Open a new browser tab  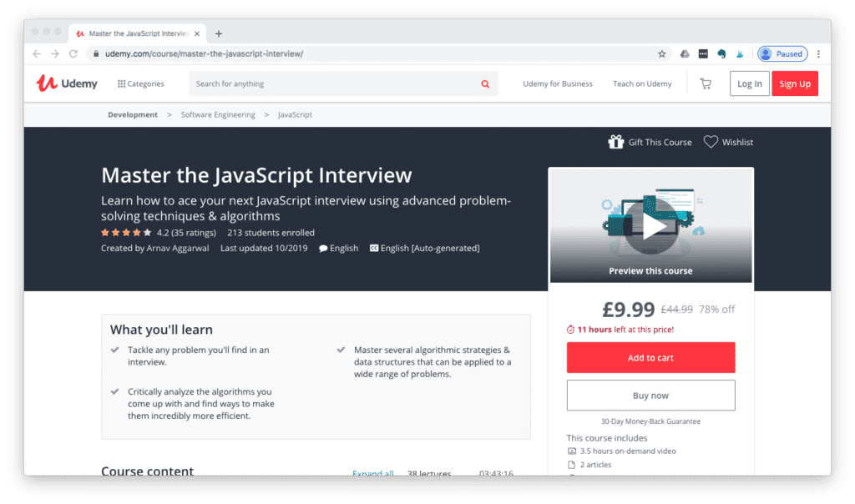[219, 33]
